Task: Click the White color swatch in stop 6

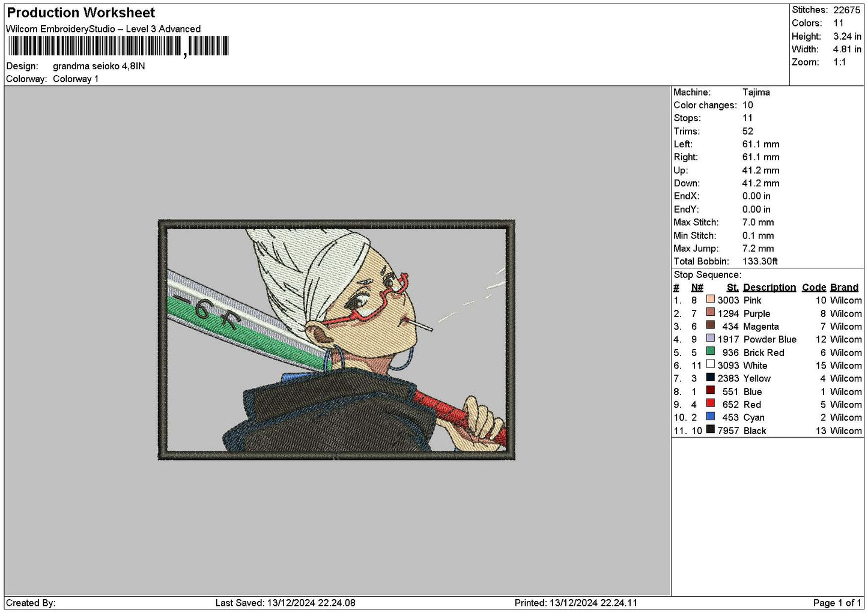Action: click(x=711, y=365)
